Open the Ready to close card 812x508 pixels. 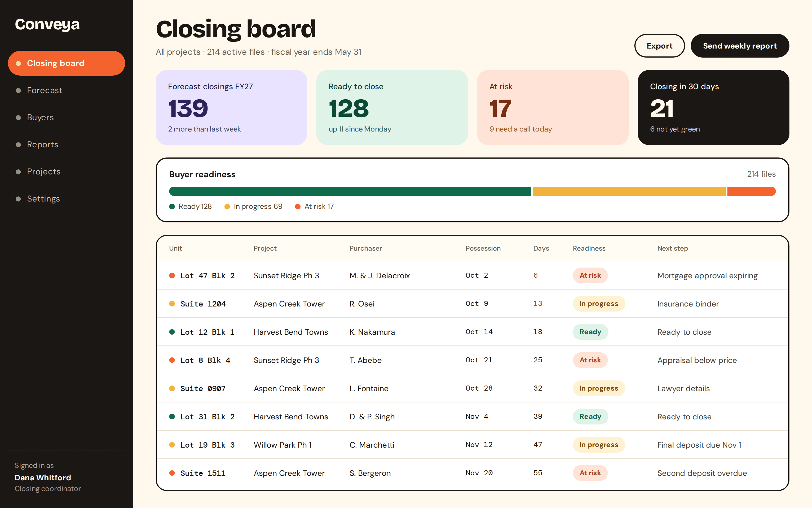click(x=392, y=108)
